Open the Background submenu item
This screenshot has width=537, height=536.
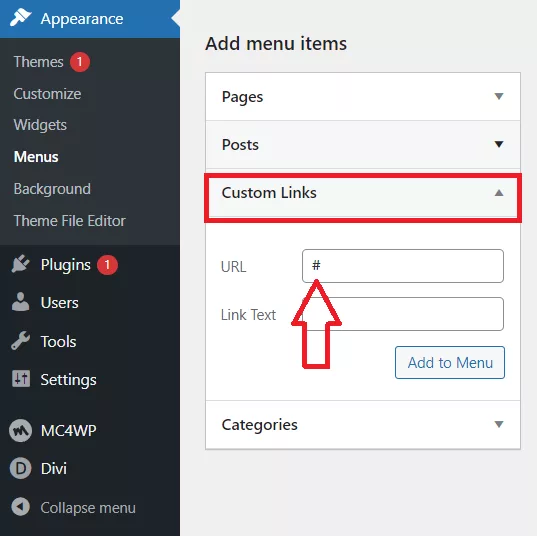click(52, 189)
